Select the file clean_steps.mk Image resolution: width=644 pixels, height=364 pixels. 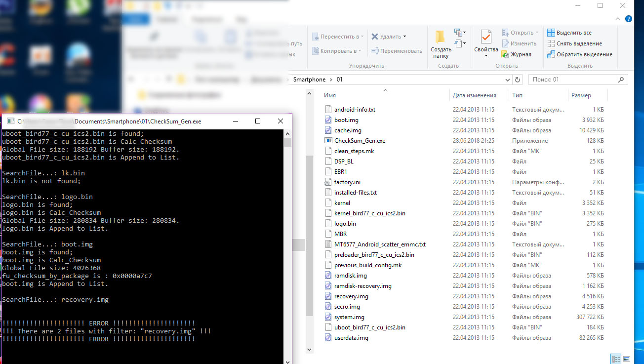tap(354, 151)
